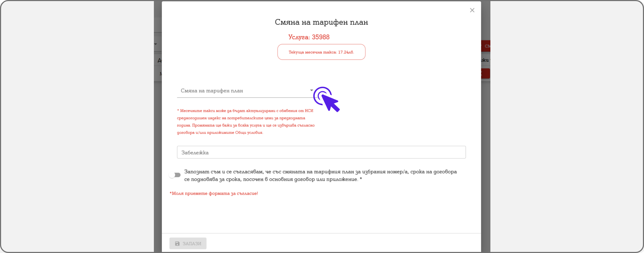Toggle the contract renewal consent switch
The width and height of the screenshot is (644, 253).
coord(175,175)
